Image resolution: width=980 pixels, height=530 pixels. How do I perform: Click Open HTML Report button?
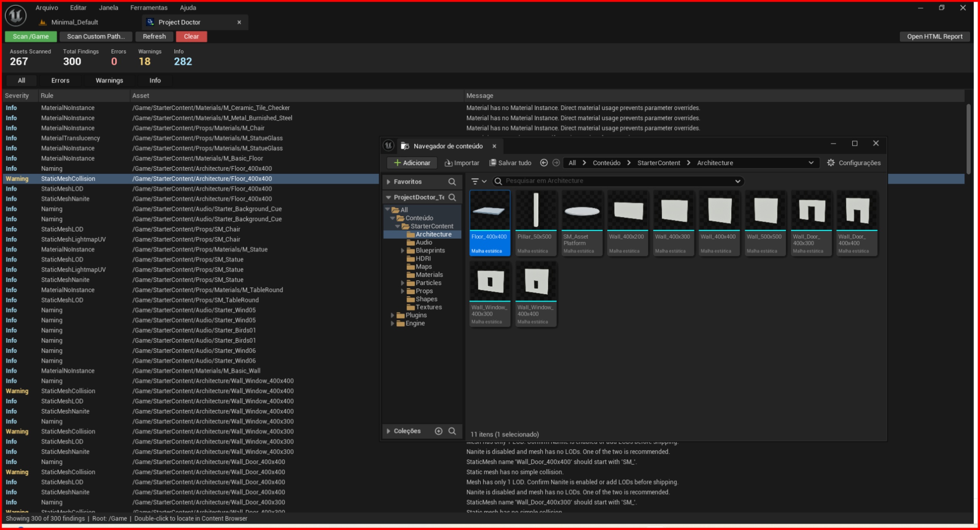point(934,36)
